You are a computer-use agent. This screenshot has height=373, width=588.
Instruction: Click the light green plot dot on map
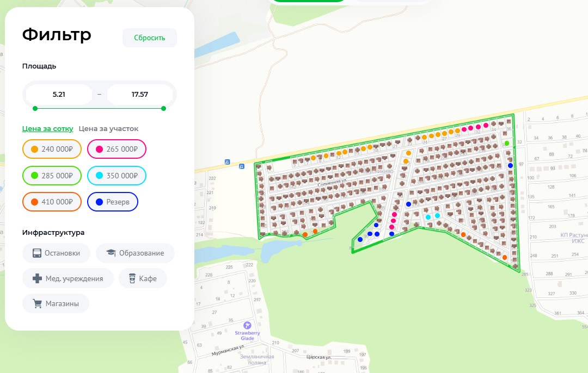(507, 143)
